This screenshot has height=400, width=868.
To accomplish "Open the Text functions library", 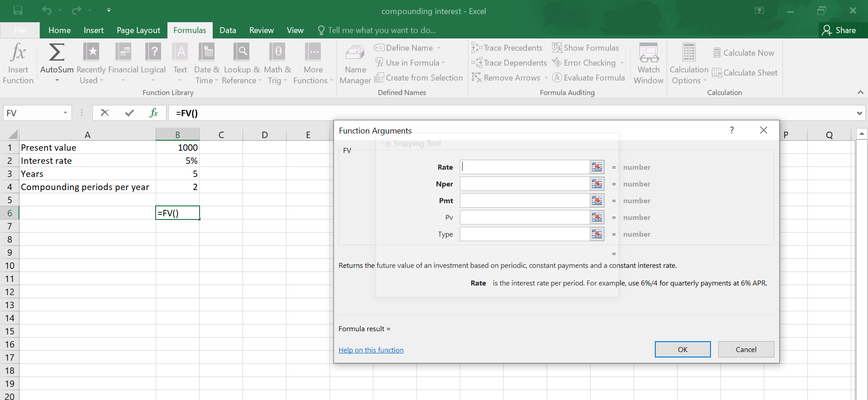I will pyautogui.click(x=180, y=63).
